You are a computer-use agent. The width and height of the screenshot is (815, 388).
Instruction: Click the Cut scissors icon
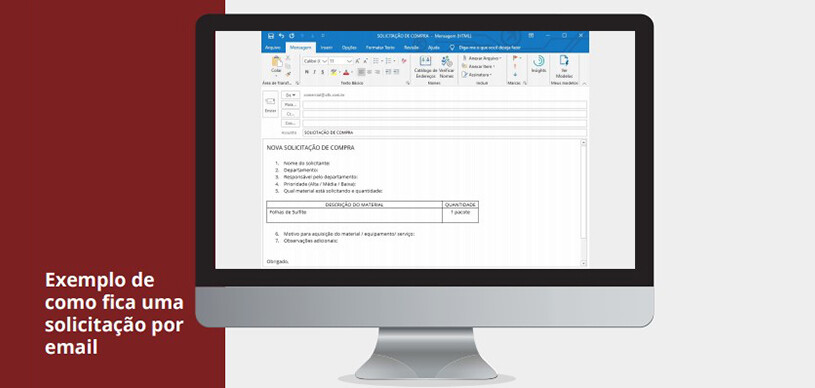point(288,58)
